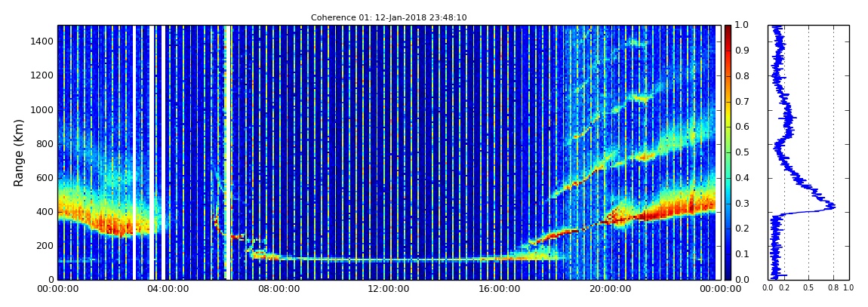Click the peak of the blue coherence profile line
868x307 pixels.
coord(833,207)
